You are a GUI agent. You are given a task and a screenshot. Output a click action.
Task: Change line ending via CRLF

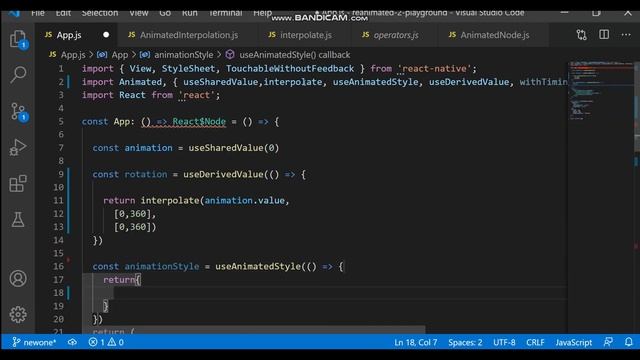click(535, 342)
